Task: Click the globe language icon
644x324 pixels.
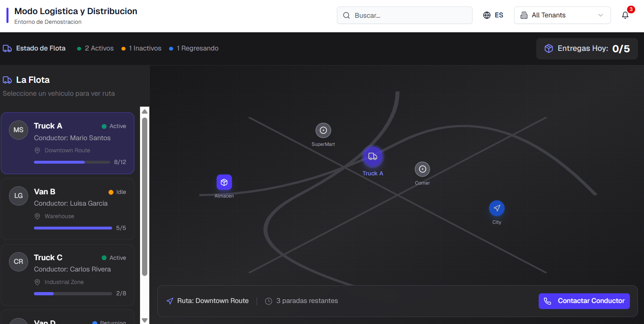Action: tap(487, 15)
